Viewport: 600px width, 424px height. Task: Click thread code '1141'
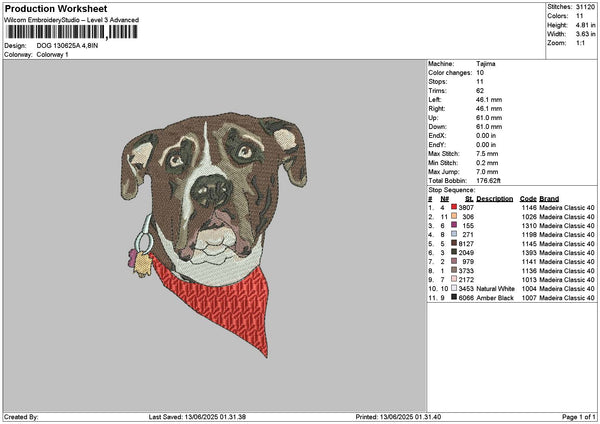[529, 262]
